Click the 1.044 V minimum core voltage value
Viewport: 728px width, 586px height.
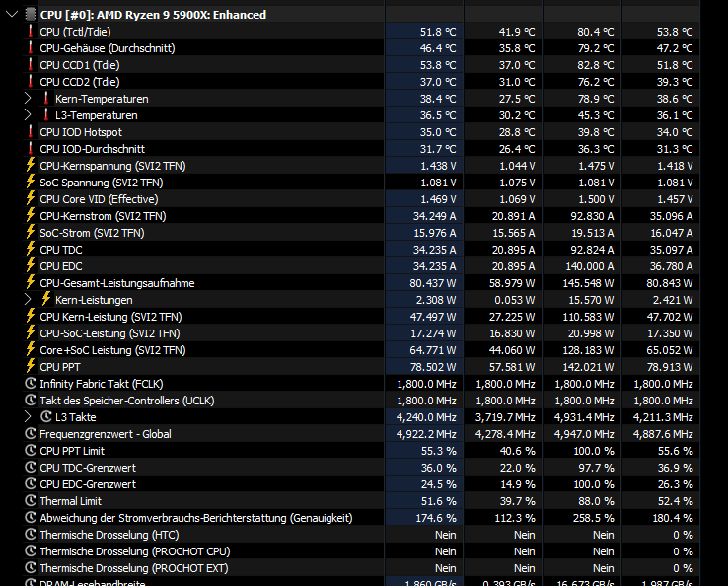tap(517, 166)
